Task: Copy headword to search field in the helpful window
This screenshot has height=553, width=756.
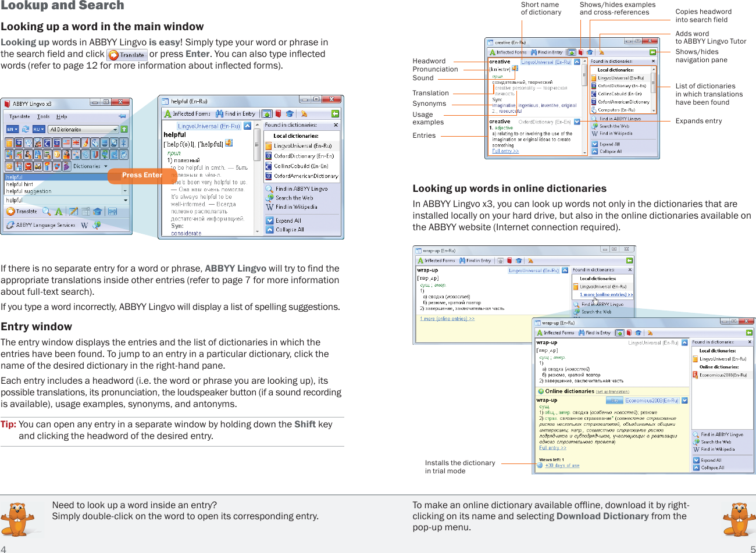Action: [x=304, y=114]
